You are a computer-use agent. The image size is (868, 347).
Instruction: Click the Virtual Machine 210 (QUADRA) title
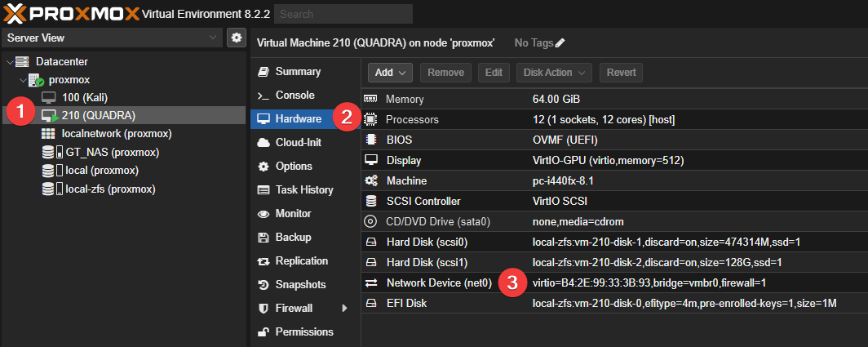pyautogui.click(x=376, y=42)
